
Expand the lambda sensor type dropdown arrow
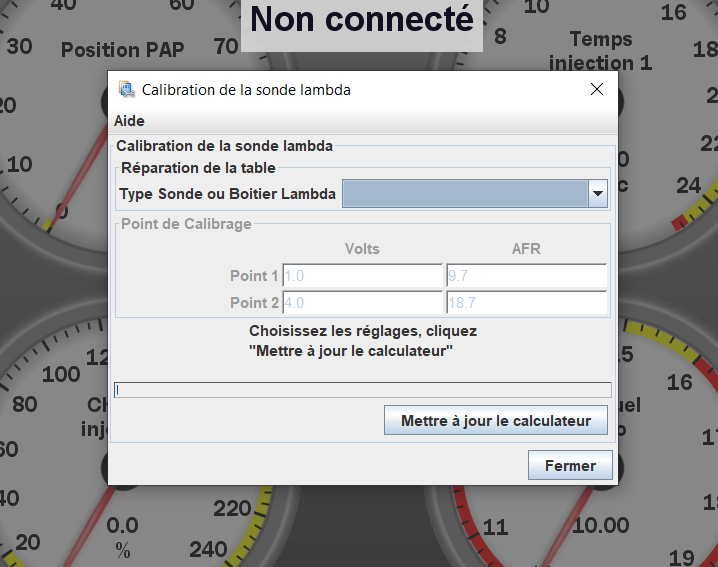point(598,194)
